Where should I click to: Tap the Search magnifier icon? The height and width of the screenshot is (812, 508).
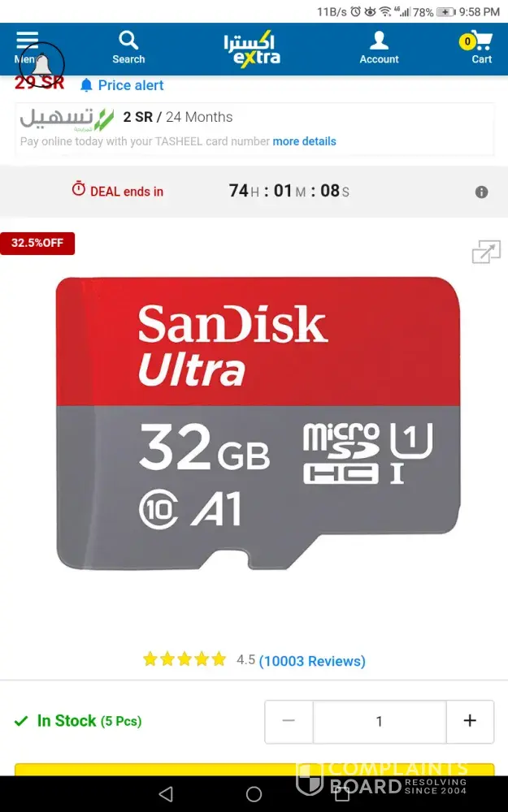point(128,40)
